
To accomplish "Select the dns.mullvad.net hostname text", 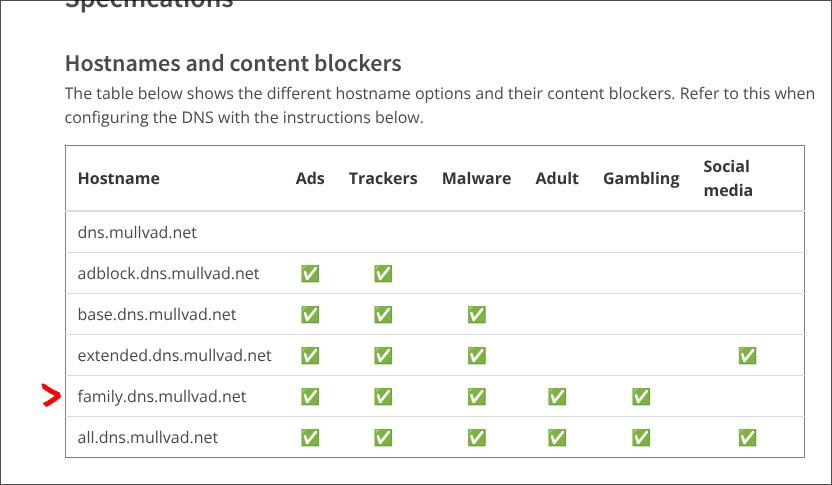I will pyautogui.click(x=137, y=232).
